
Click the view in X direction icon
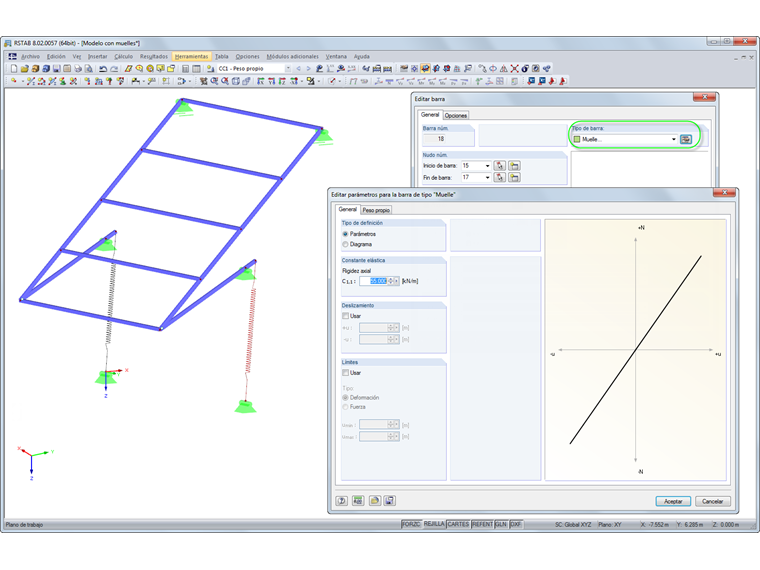click(x=260, y=81)
